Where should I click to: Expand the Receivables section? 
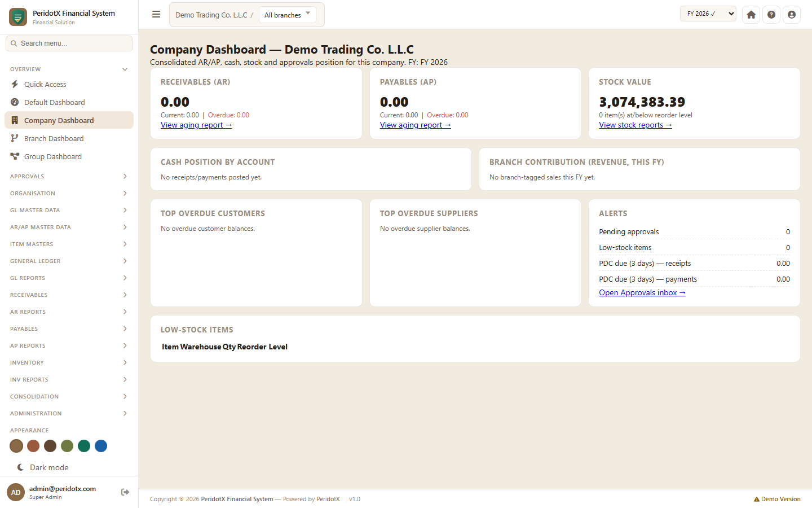coord(69,295)
